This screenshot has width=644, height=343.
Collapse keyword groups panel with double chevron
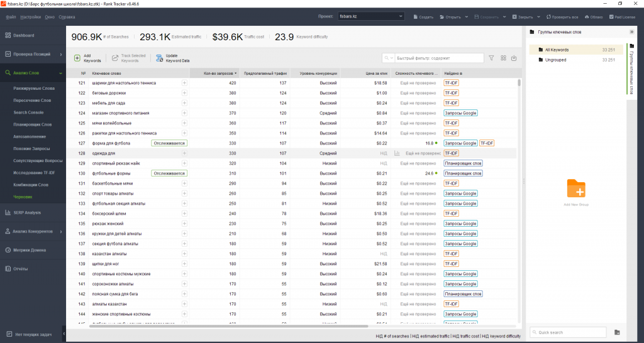point(631,31)
